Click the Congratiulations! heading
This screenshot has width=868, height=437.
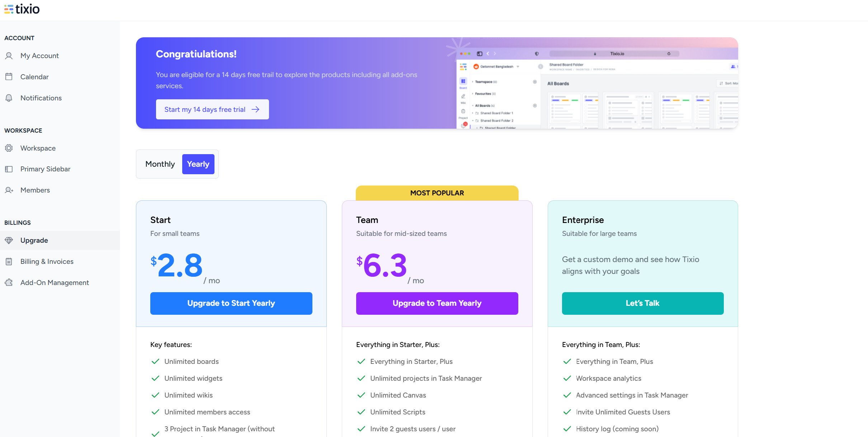(x=196, y=54)
